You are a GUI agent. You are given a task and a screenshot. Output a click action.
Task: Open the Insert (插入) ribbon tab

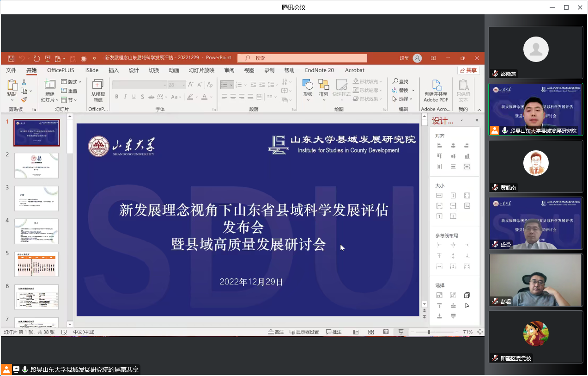(114, 70)
